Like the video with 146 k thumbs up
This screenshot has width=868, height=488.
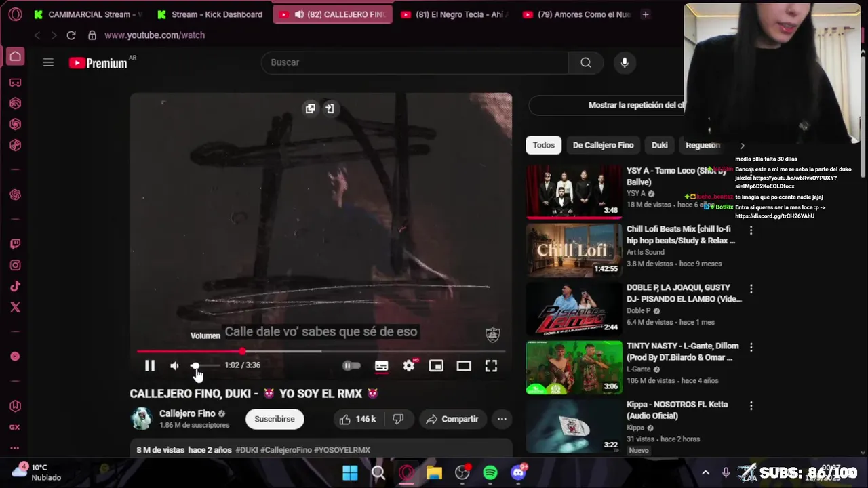pyautogui.click(x=358, y=419)
